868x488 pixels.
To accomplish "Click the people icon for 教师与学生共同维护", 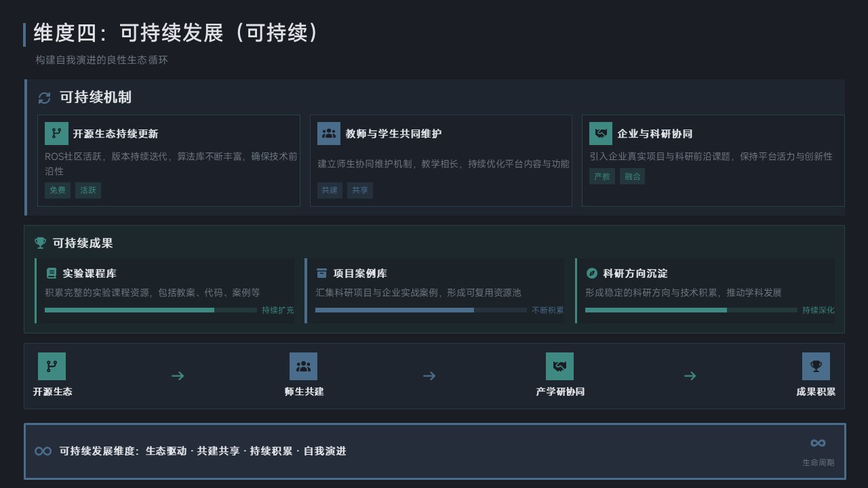I will pos(329,134).
